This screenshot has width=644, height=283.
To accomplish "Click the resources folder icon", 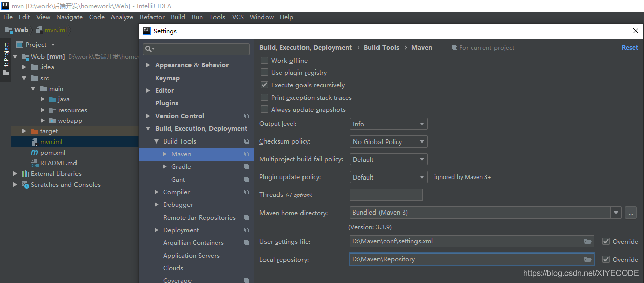I will click(x=53, y=110).
